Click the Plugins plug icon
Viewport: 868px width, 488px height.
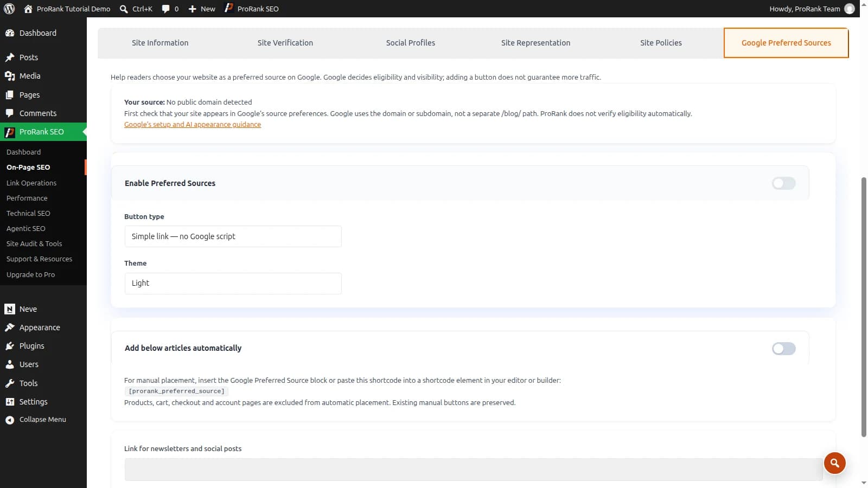click(10, 346)
